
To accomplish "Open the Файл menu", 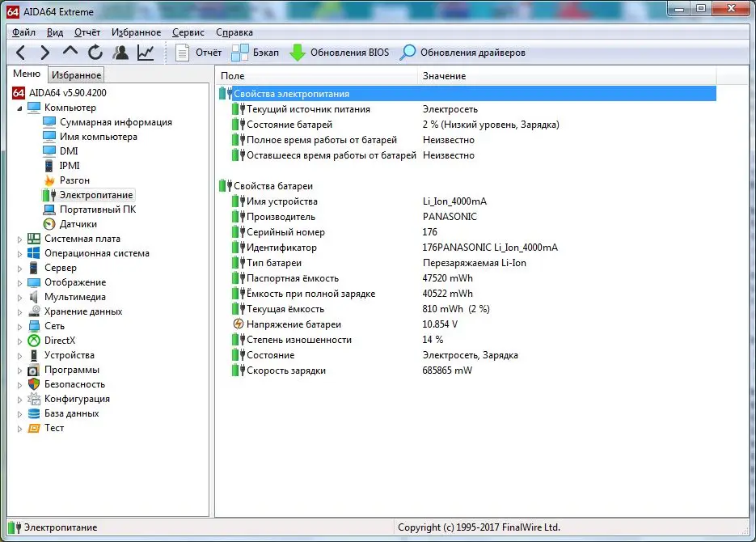I will tap(23, 32).
